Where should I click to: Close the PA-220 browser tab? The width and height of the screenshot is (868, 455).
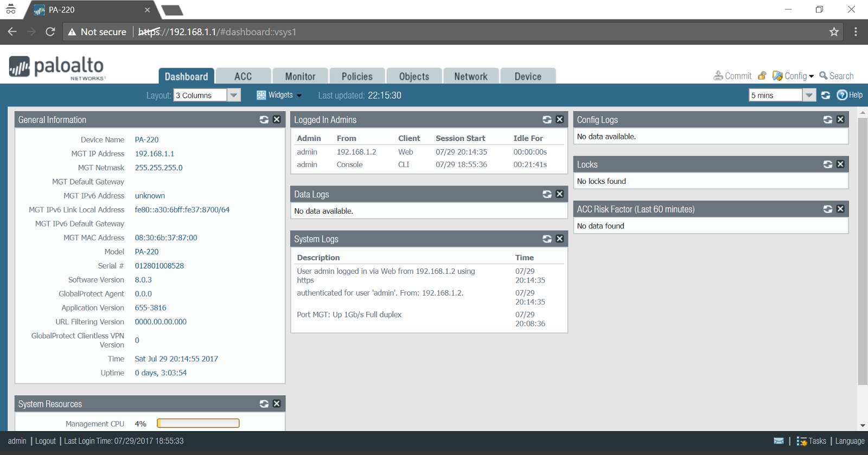148,10
